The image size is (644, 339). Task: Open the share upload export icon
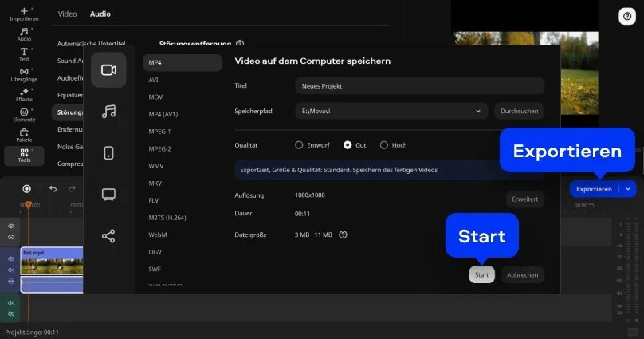(x=108, y=236)
